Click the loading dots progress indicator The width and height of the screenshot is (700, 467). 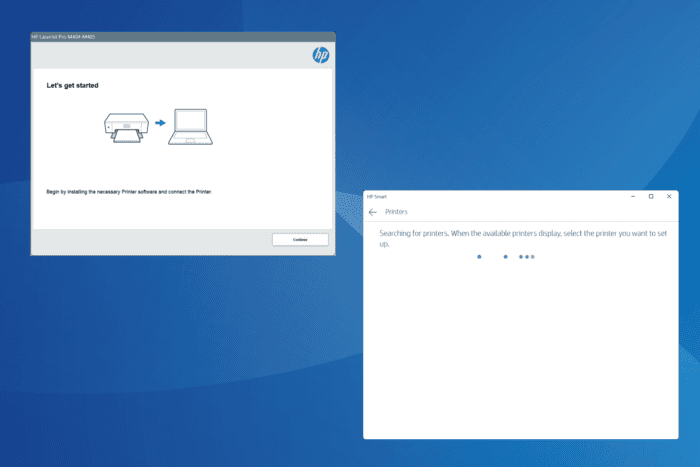[506, 257]
